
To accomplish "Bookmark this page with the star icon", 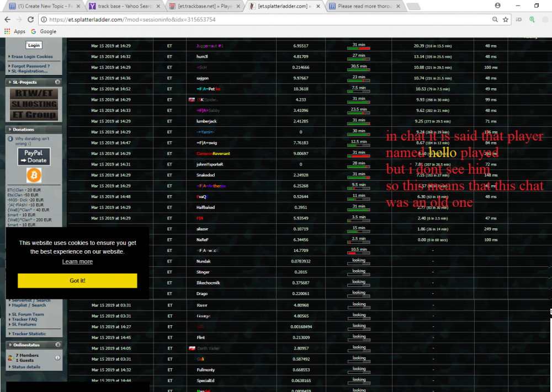I will 506,19.
